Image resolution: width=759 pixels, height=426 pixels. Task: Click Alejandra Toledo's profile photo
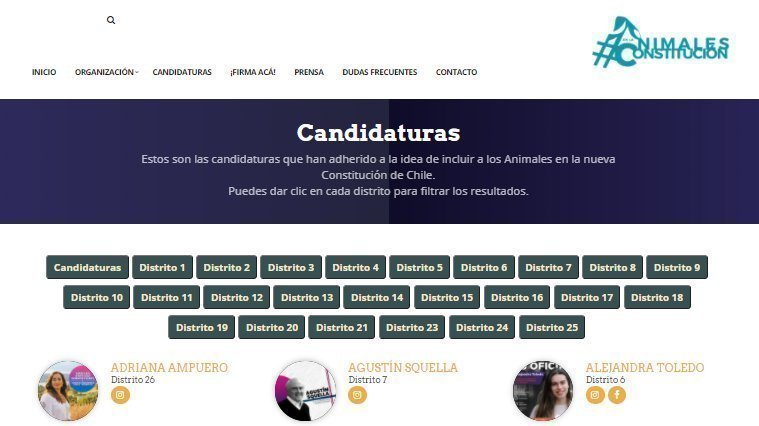(543, 391)
